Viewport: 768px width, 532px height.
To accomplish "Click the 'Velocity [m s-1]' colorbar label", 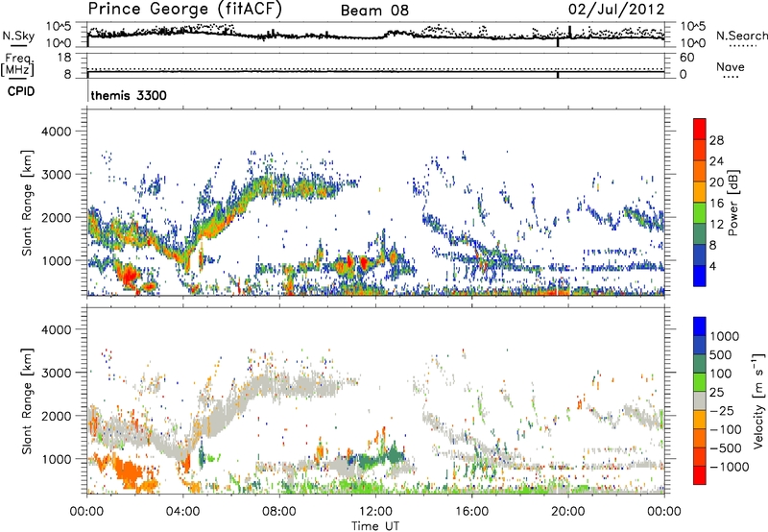I will (x=758, y=400).
